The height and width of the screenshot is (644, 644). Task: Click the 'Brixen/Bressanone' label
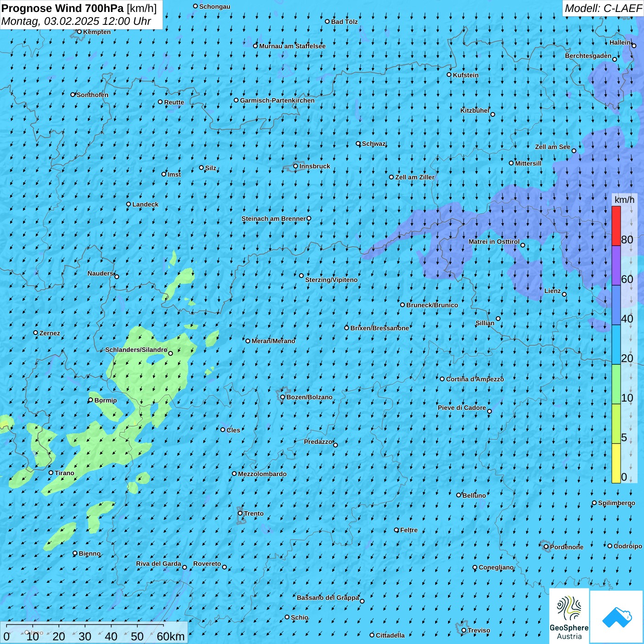(x=379, y=328)
